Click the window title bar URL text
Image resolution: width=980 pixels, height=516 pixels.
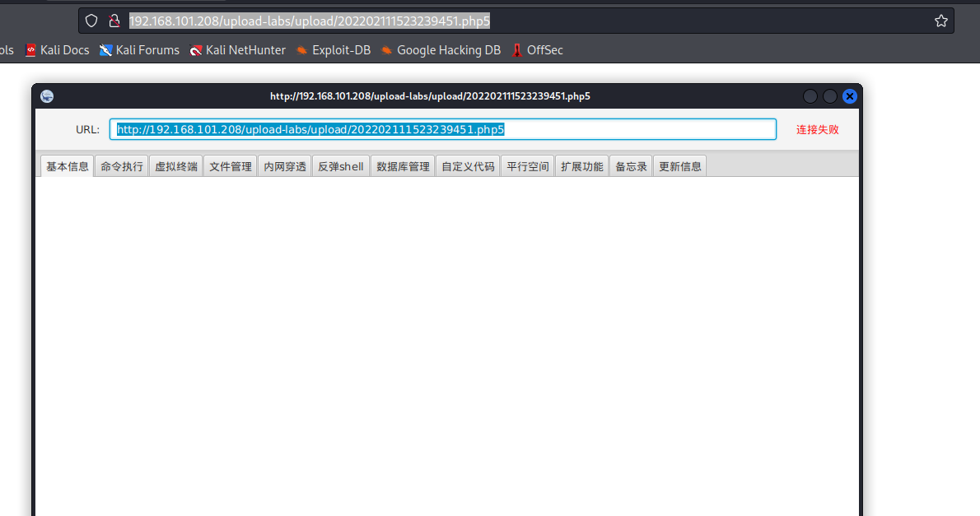430,96
